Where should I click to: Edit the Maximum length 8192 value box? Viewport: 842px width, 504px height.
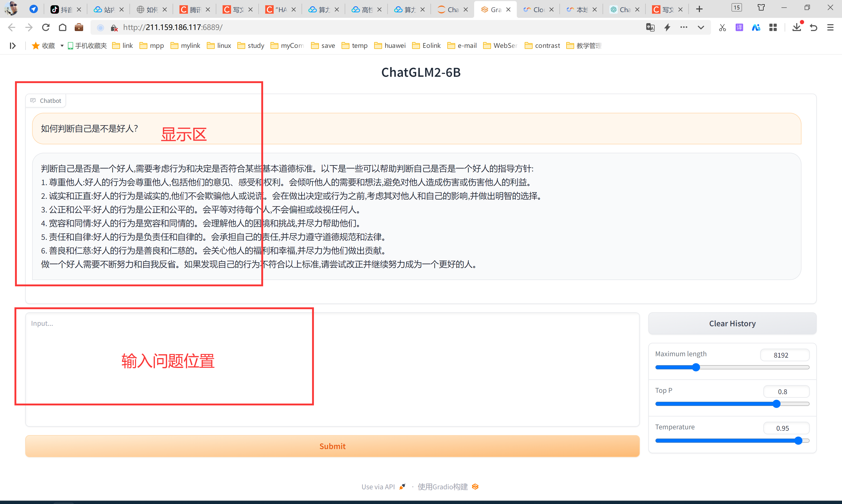pyautogui.click(x=785, y=355)
